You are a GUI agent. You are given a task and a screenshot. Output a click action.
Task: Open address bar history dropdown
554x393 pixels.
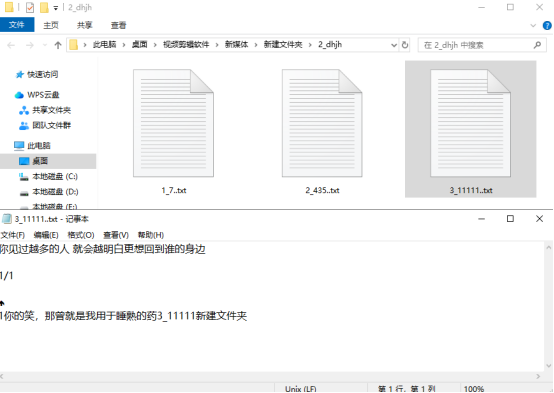coord(394,45)
